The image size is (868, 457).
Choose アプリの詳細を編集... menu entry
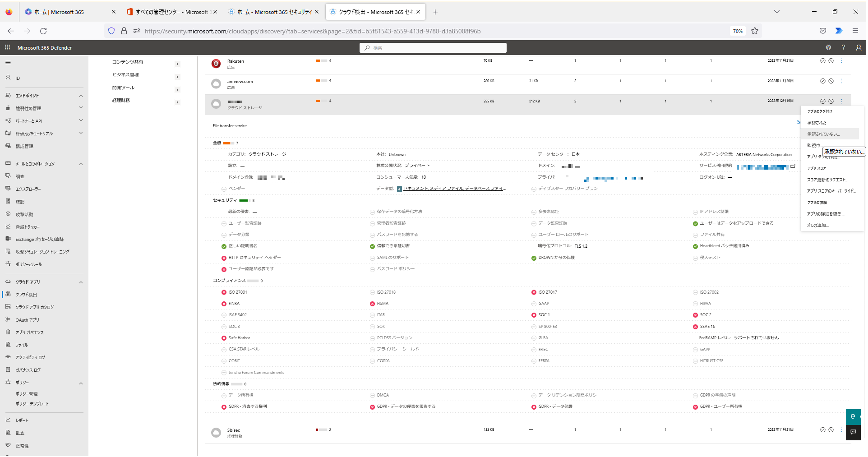[825, 214]
